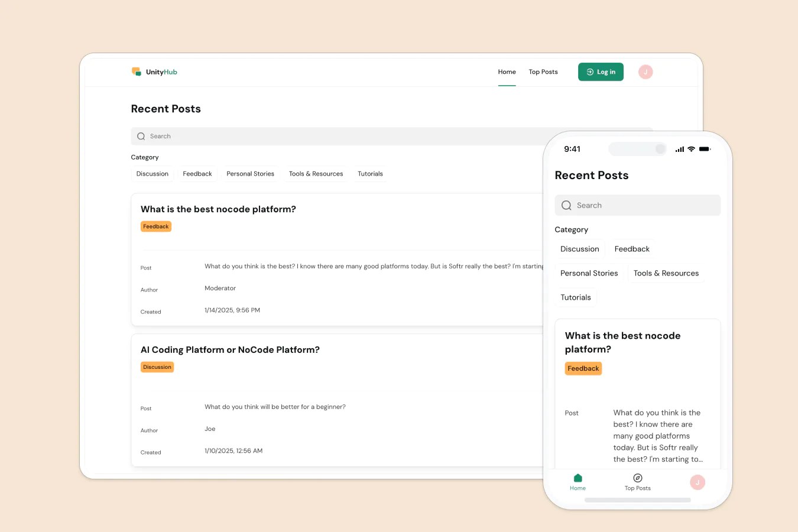Open Top Posts in the desktop header
This screenshot has width=798, height=532.
coord(543,72)
